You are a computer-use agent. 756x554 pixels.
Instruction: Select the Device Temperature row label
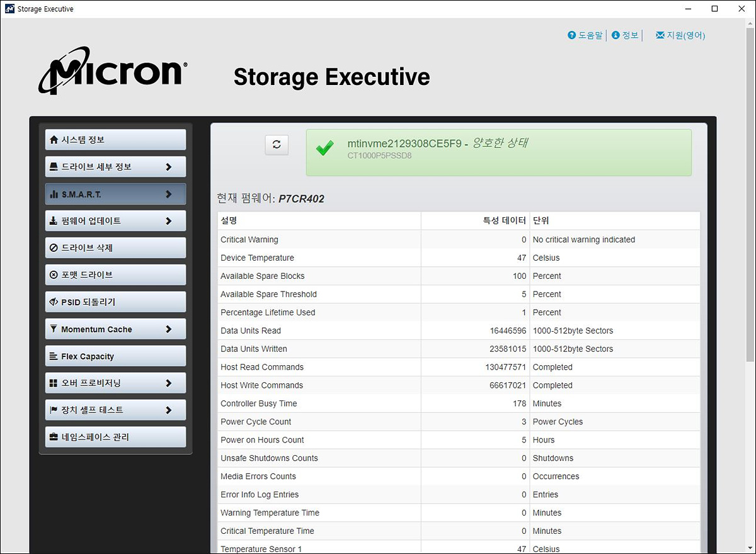click(x=257, y=258)
